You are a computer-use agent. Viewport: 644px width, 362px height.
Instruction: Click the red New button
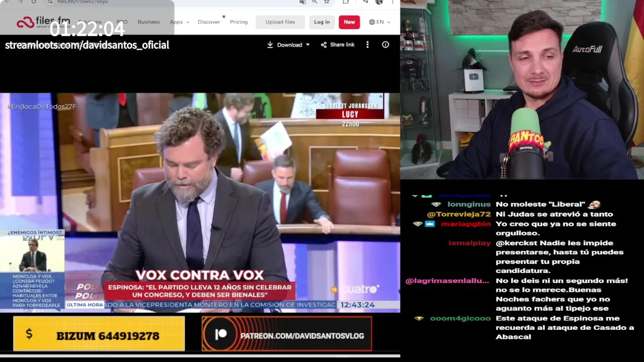[349, 22]
